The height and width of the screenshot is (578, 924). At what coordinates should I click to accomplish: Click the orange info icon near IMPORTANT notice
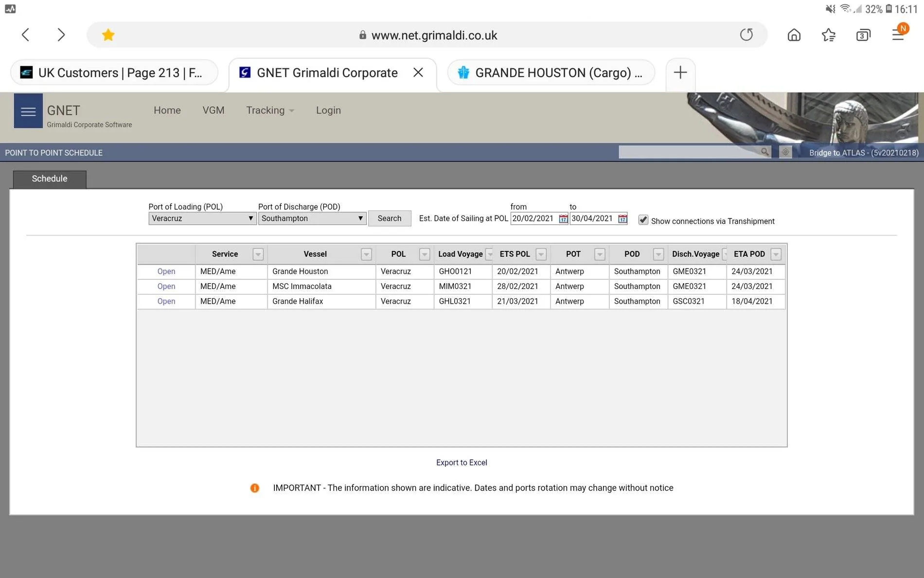(x=254, y=488)
